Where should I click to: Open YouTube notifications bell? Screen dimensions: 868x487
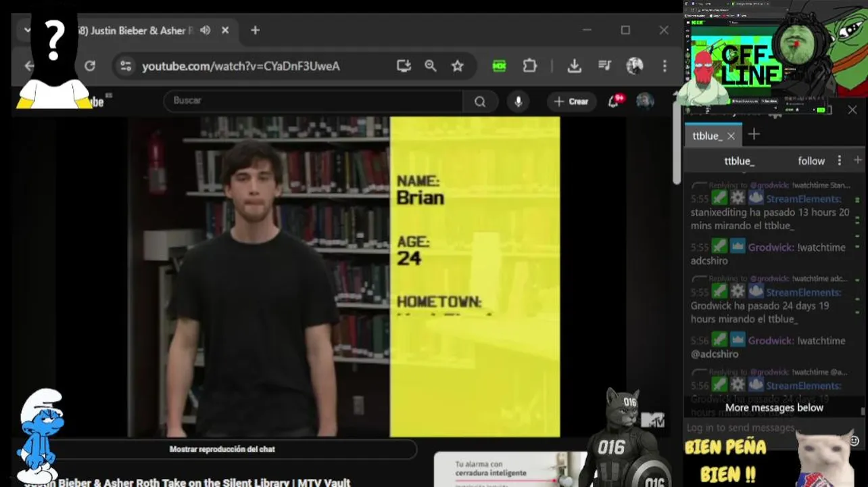614,101
